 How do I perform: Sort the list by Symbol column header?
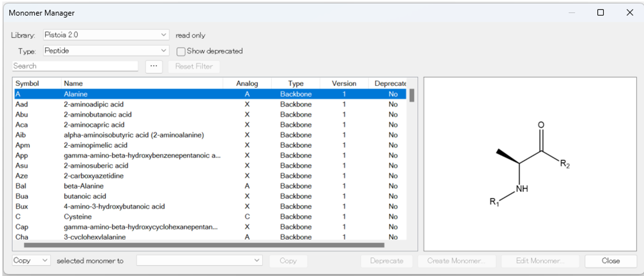pyautogui.click(x=27, y=84)
